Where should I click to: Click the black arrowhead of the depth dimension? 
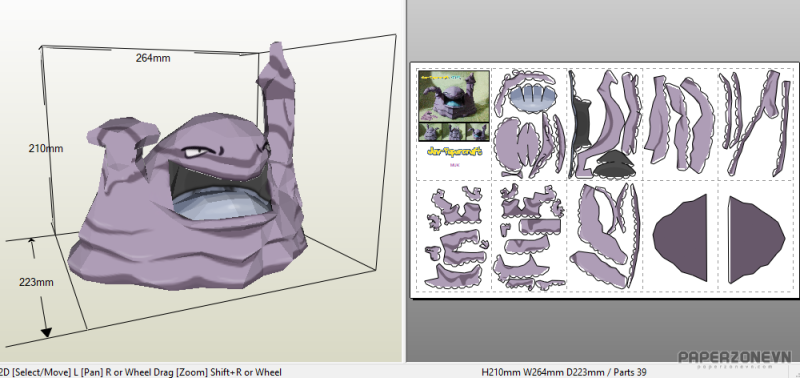click(46, 333)
